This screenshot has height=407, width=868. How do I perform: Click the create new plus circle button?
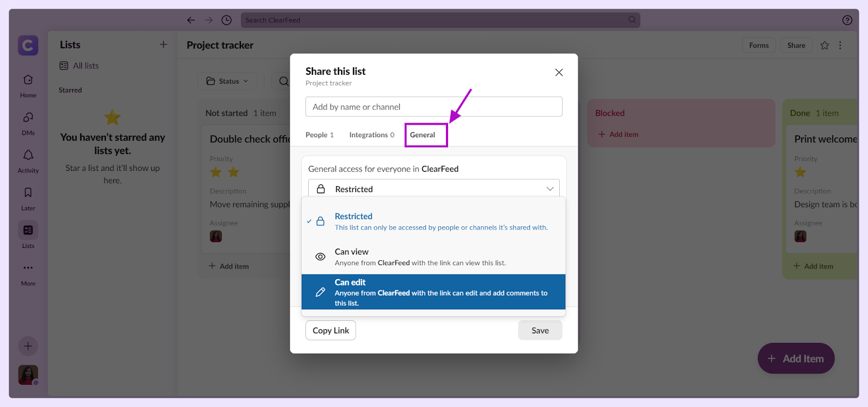(28, 346)
